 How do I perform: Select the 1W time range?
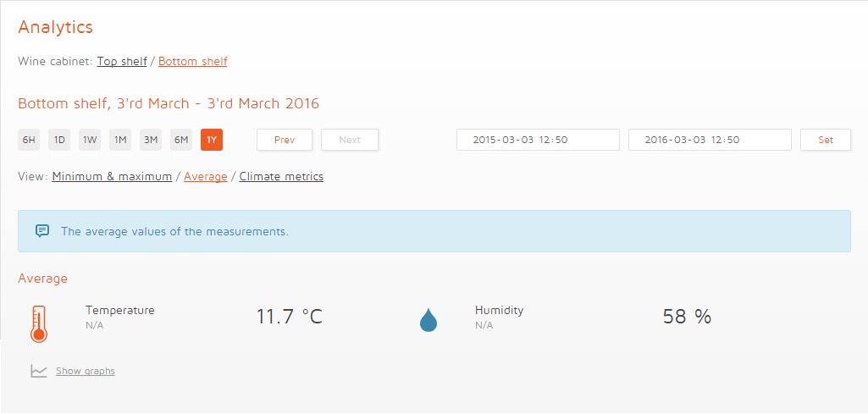[x=90, y=140]
